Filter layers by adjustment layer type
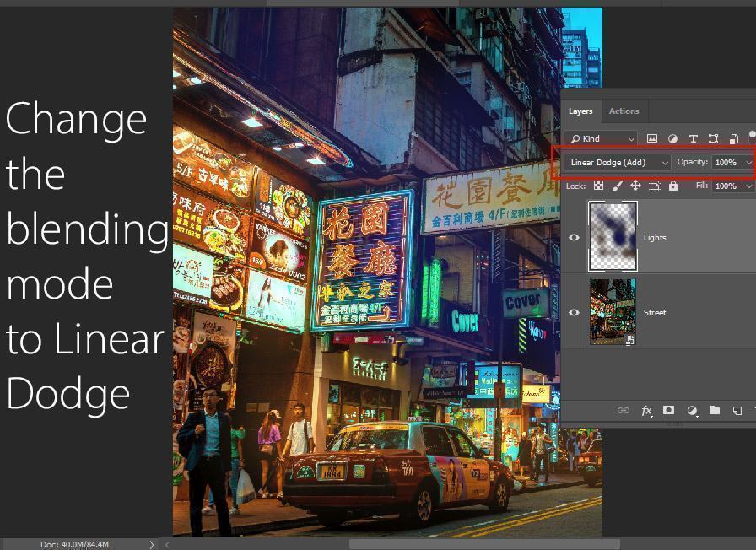This screenshot has height=550, width=756. tap(672, 138)
